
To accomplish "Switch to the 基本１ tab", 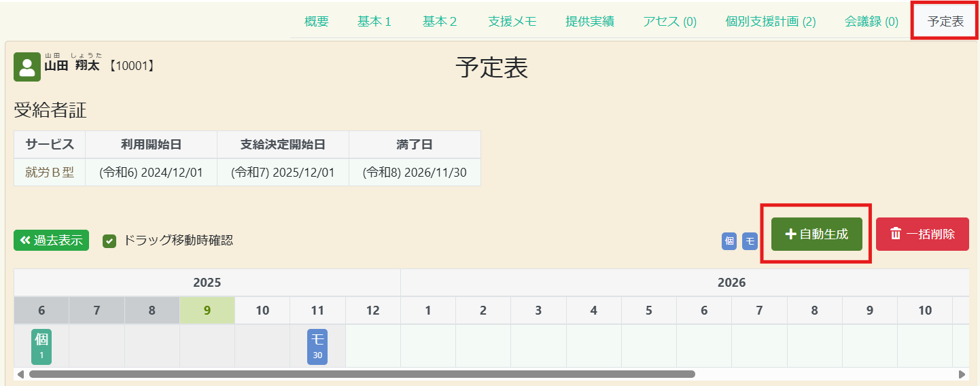I will [x=374, y=21].
